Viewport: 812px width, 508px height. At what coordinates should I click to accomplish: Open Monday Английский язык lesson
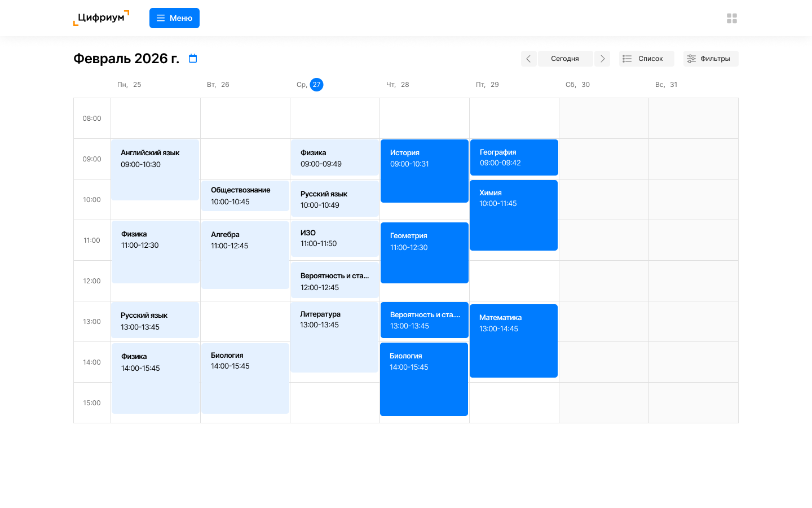(x=155, y=169)
